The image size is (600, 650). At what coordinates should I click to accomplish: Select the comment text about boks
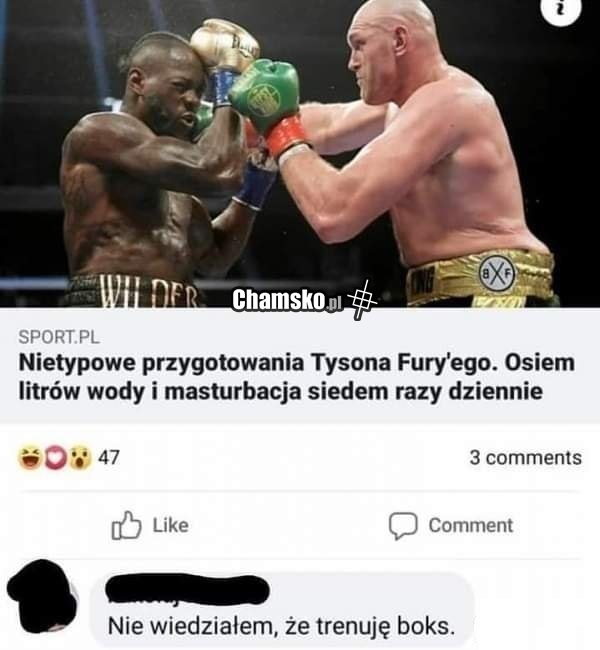pyautogui.click(x=281, y=626)
